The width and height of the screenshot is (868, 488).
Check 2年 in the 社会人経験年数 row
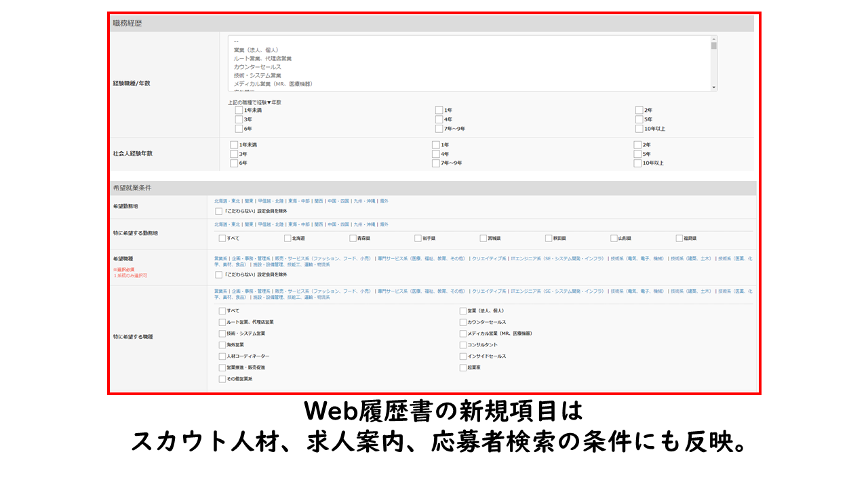coord(637,144)
